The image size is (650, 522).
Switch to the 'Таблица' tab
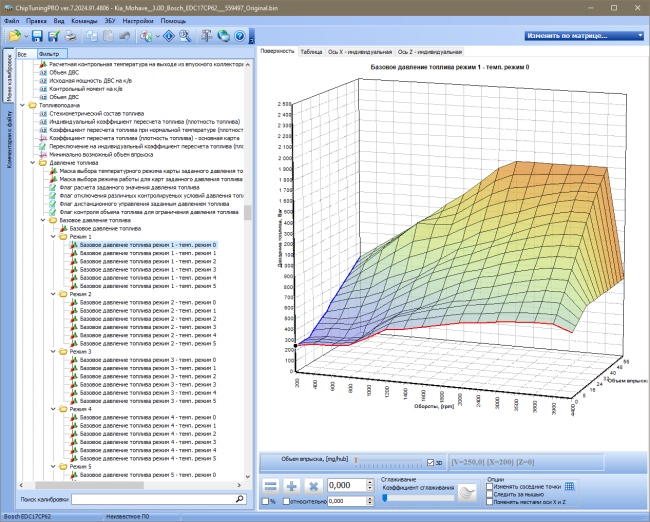click(311, 52)
